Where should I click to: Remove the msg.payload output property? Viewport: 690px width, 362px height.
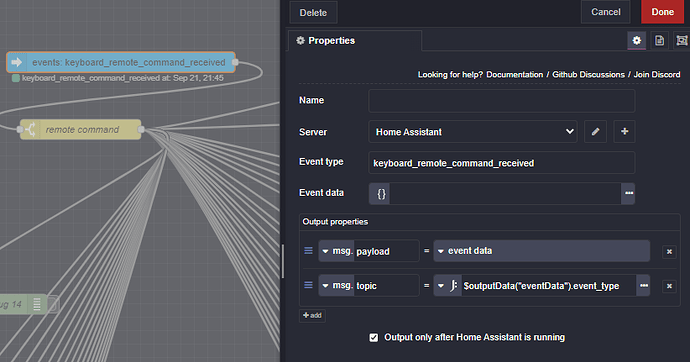pyautogui.click(x=669, y=252)
